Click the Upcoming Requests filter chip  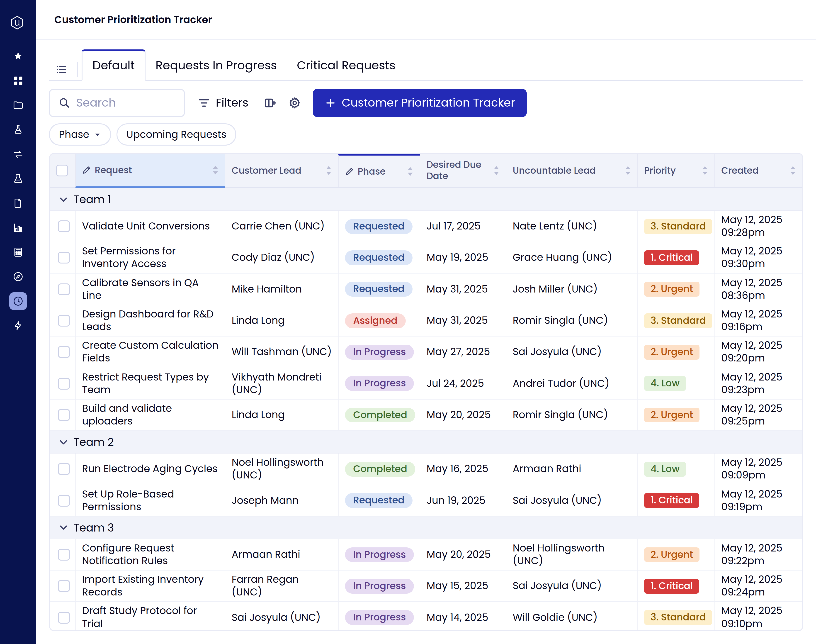176,135
